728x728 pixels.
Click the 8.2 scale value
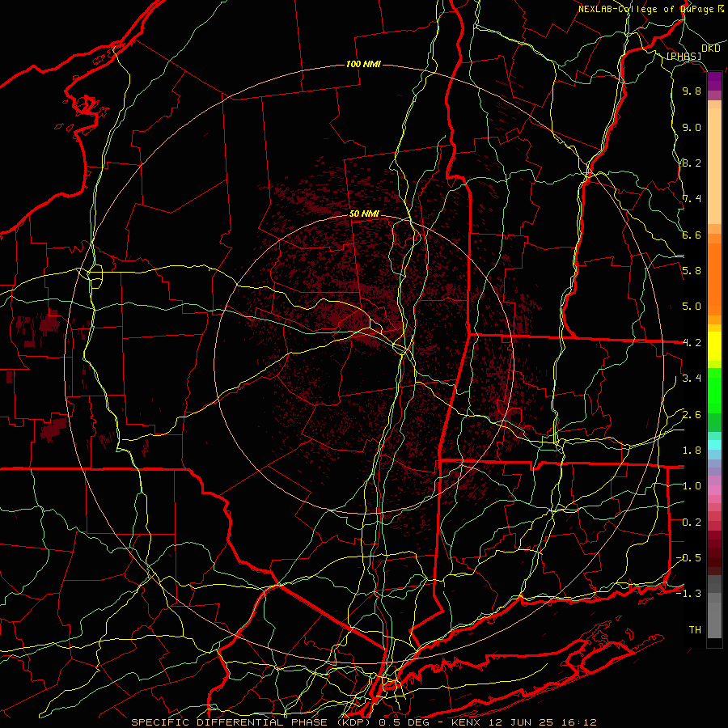[x=692, y=163]
